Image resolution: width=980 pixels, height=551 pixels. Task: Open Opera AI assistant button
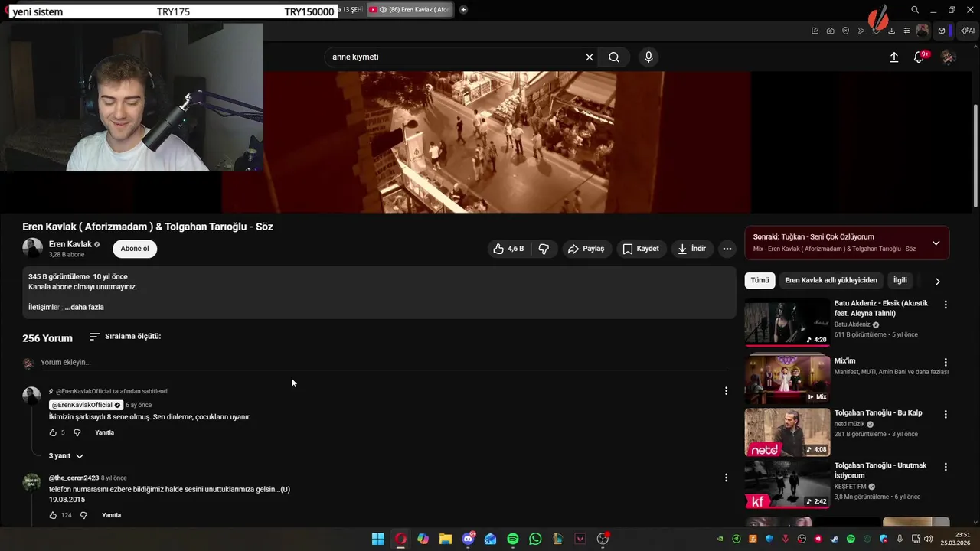968,31
